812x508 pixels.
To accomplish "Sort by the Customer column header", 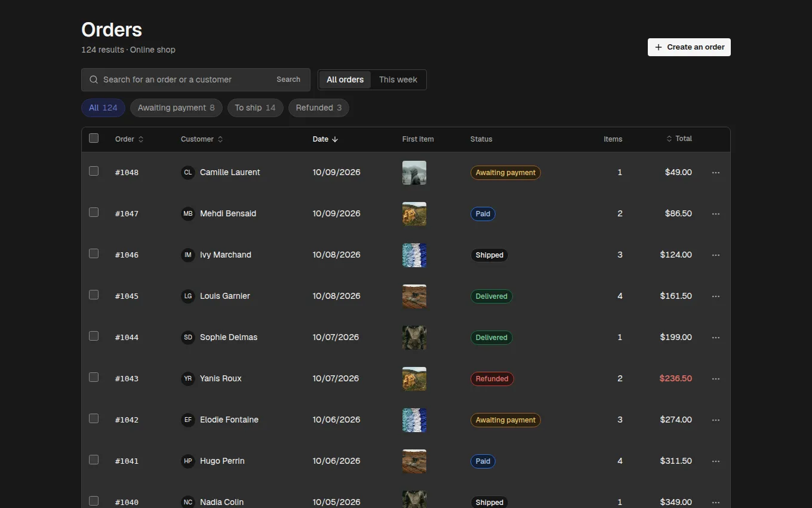I will pos(202,139).
